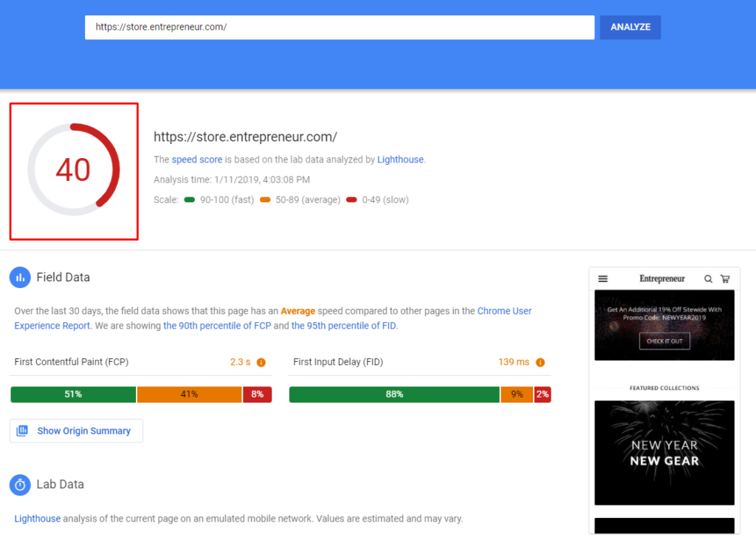Open the 95th percentile of FID link
The width and height of the screenshot is (756, 540).
344,325
